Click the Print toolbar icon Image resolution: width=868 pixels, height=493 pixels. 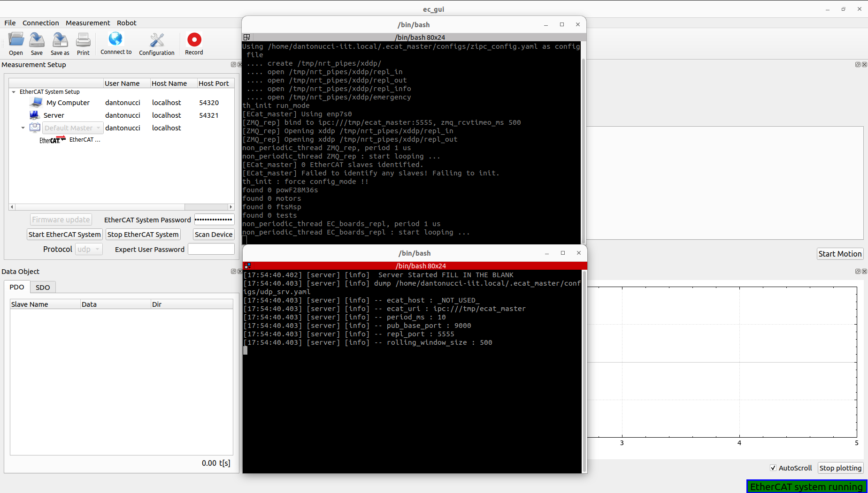point(83,40)
